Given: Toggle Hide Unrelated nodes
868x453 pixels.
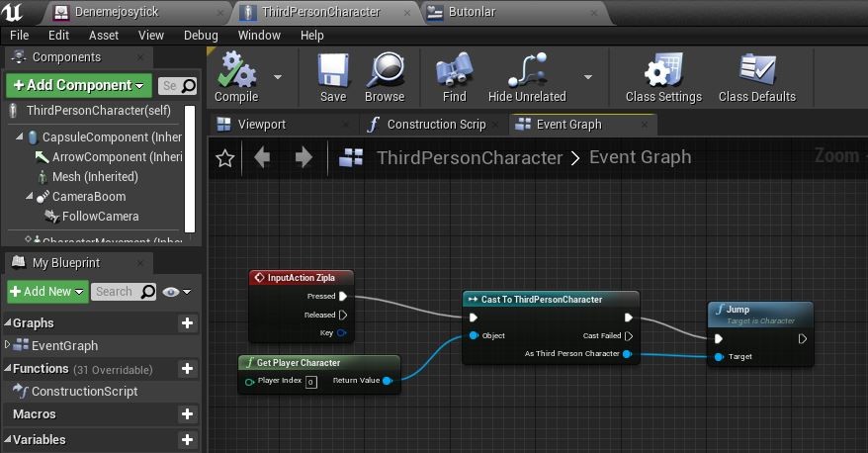Looking at the screenshot, I should (x=527, y=77).
